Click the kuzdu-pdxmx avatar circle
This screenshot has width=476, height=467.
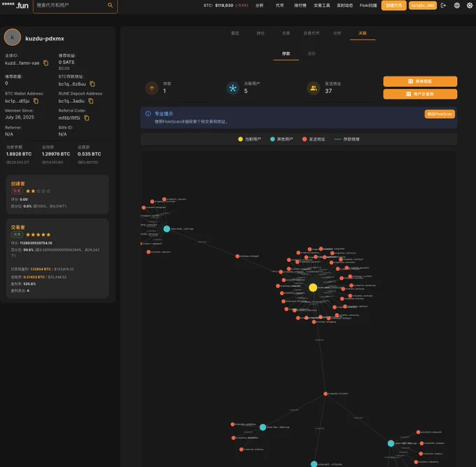(13, 37)
